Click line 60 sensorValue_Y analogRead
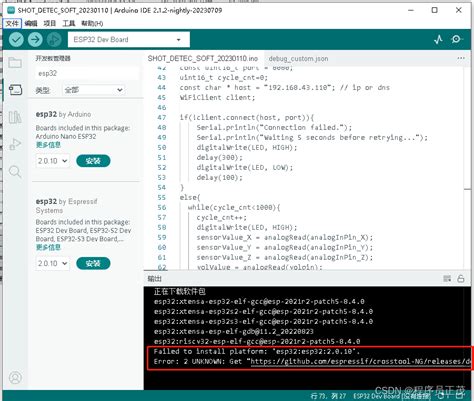Viewport: 474px width, 401px height. pyautogui.click(x=285, y=248)
